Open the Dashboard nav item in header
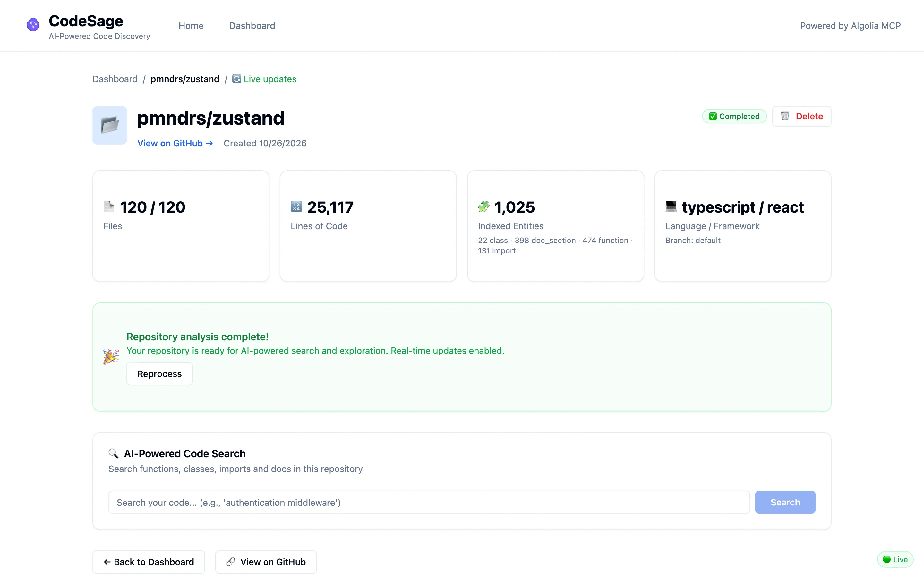The width and height of the screenshot is (924, 578). pos(252,26)
